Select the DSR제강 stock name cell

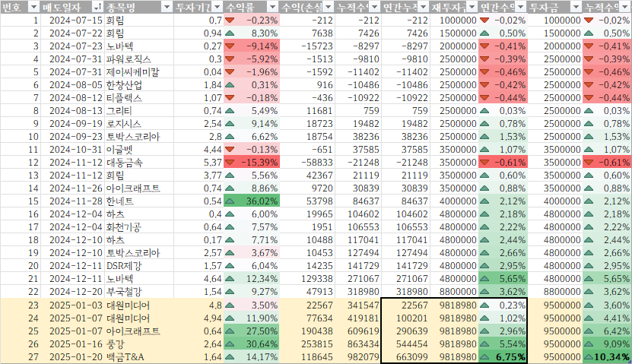(x=139, y=266)
